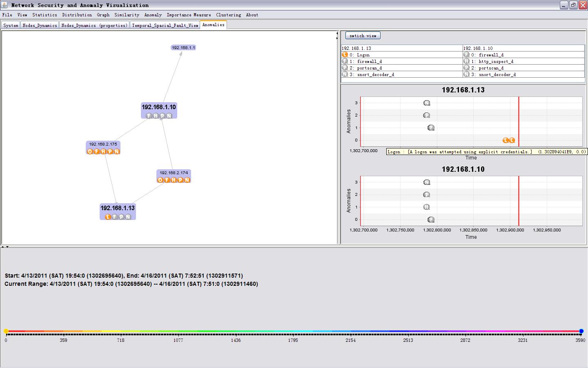Click the blue end handle of time range slider
The height and width of the screenshot is (368, 588).
581,331
